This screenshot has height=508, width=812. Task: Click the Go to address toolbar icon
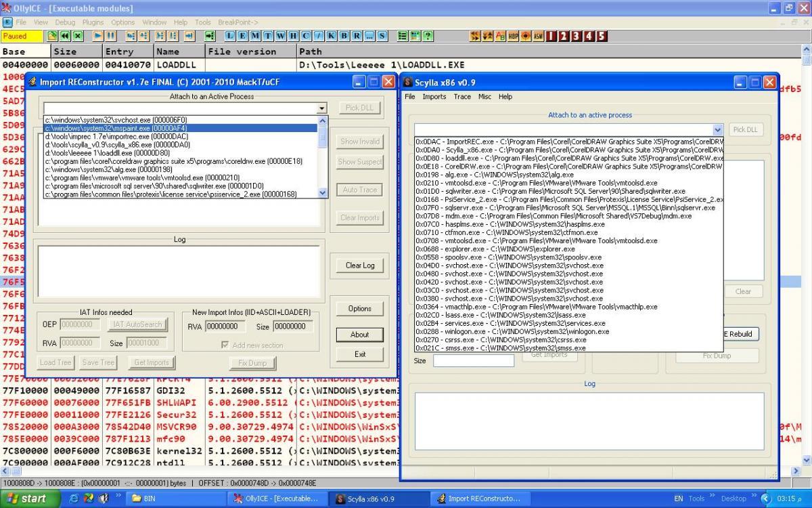(x=209, y=36)
